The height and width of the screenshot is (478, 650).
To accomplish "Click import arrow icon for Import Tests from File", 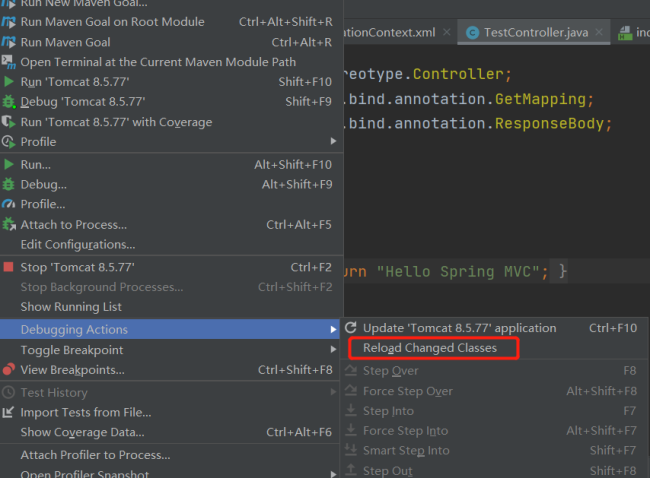I will tap(8, 412).
